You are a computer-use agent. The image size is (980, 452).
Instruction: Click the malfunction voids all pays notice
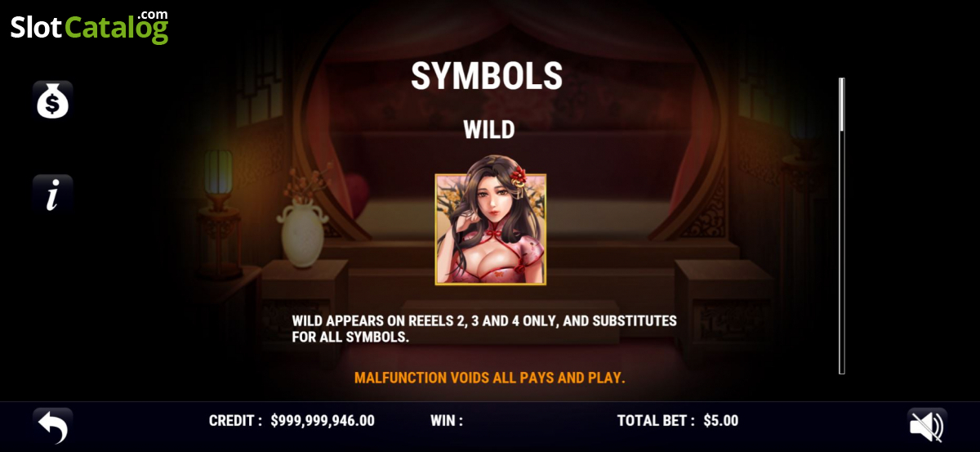click(x=490, y=378)
